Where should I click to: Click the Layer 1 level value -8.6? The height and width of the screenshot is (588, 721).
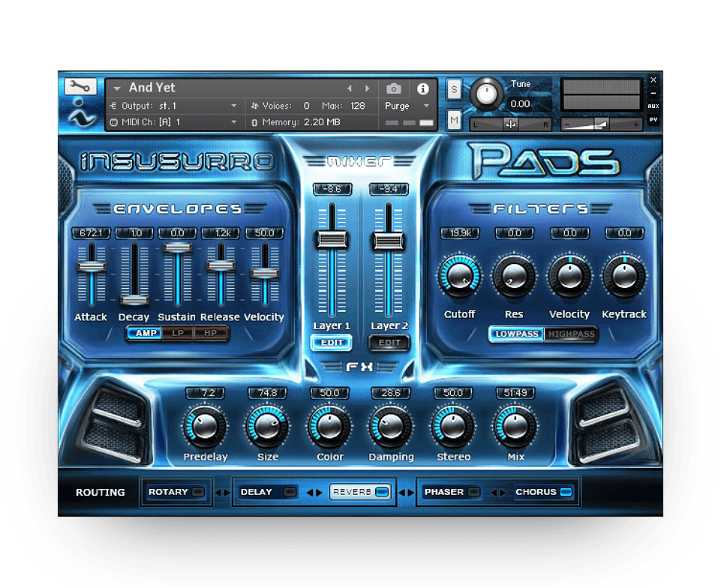332,189
